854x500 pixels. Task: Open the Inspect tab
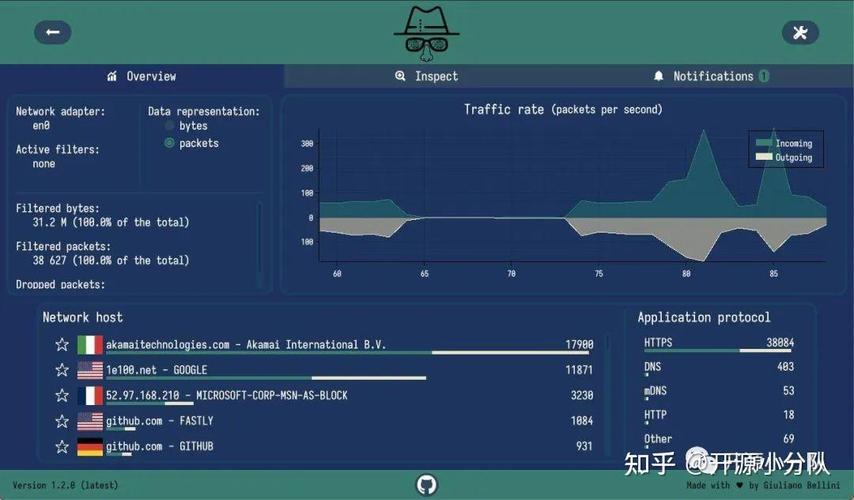click(x=426, y=76)
